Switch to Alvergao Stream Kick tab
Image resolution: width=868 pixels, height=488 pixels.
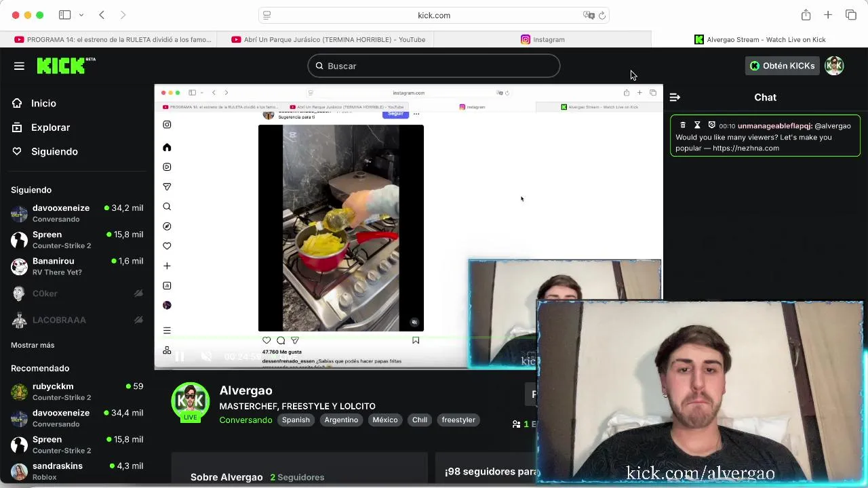click(x=759, y=39)
